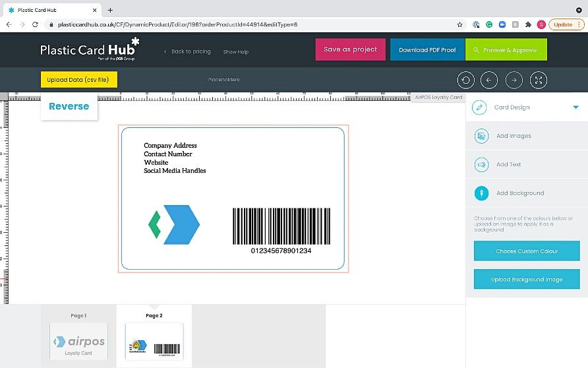The height and width of the screenshot is (368, 588).
Task: Click the site padlock icon
Action: click(x=51, y=24)
